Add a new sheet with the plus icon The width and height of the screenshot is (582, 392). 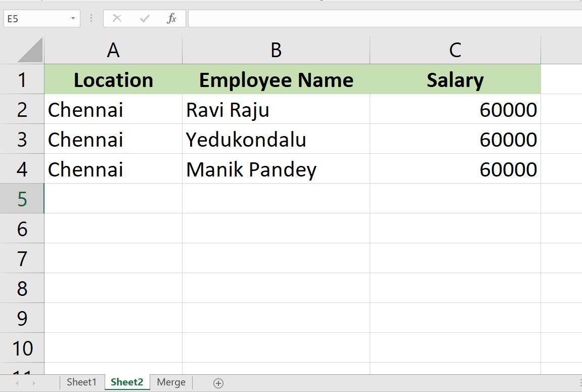point(218,383)
